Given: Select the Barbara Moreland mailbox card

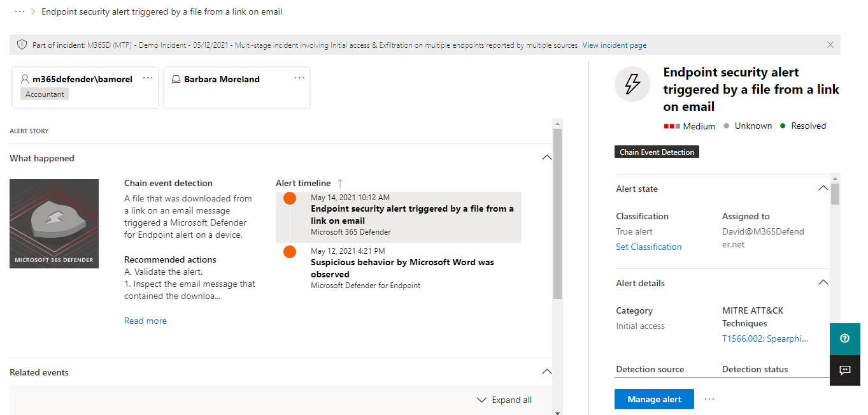Looking at the screenshot, I should coord(237,87).
